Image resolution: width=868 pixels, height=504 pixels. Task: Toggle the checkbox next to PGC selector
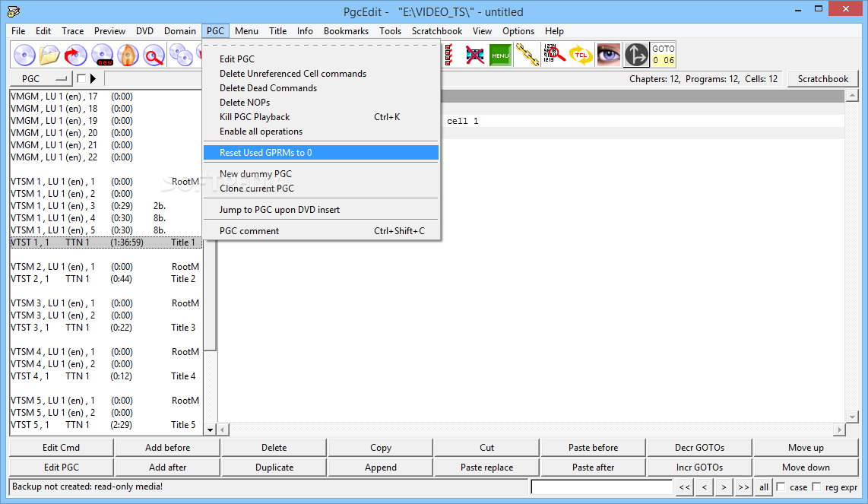(81, 78)
